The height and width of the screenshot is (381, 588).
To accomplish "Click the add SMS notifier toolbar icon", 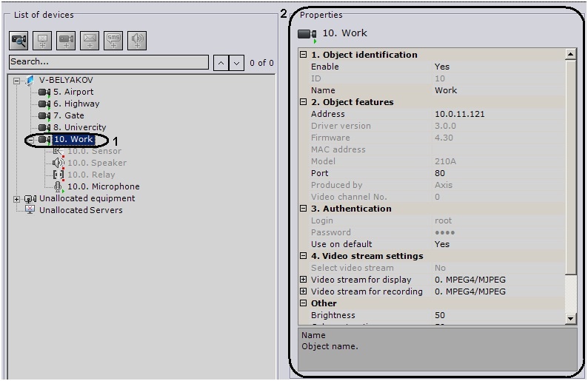I will tap(113, 41).
